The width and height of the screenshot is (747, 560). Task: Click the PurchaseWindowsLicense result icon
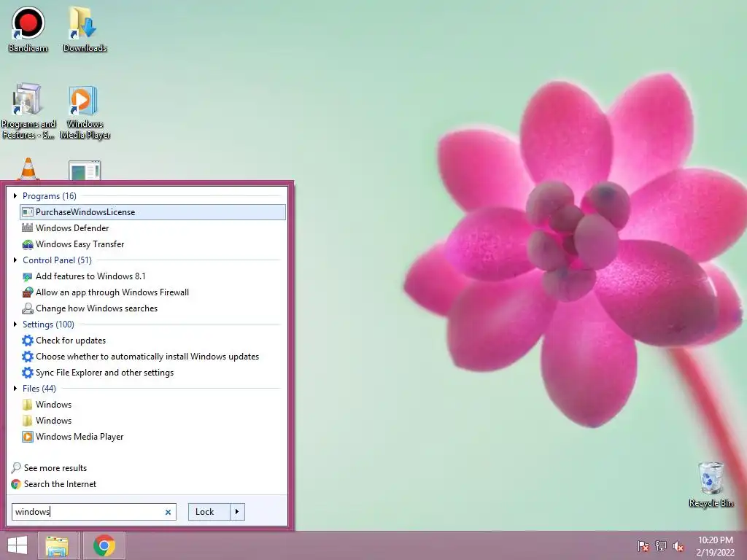[x=28, y=212]
